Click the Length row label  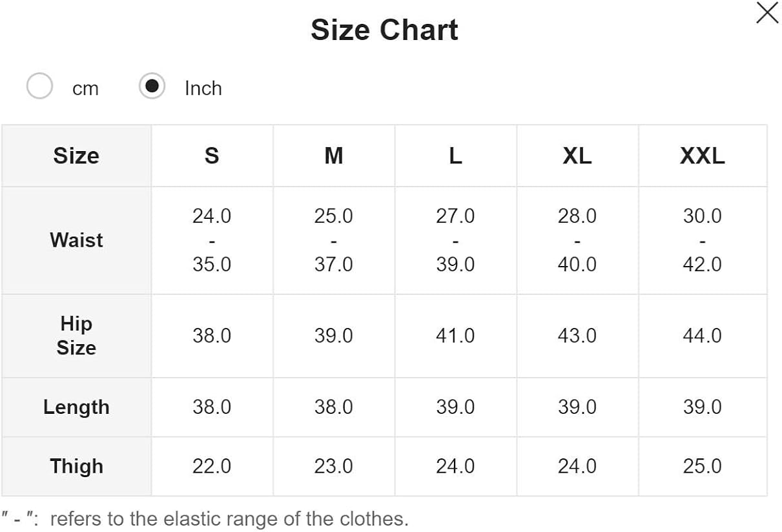click(x=76, y=407)
